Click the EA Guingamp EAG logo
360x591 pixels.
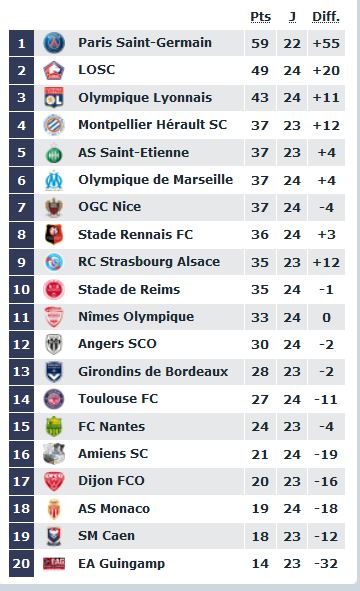point(54,563)
